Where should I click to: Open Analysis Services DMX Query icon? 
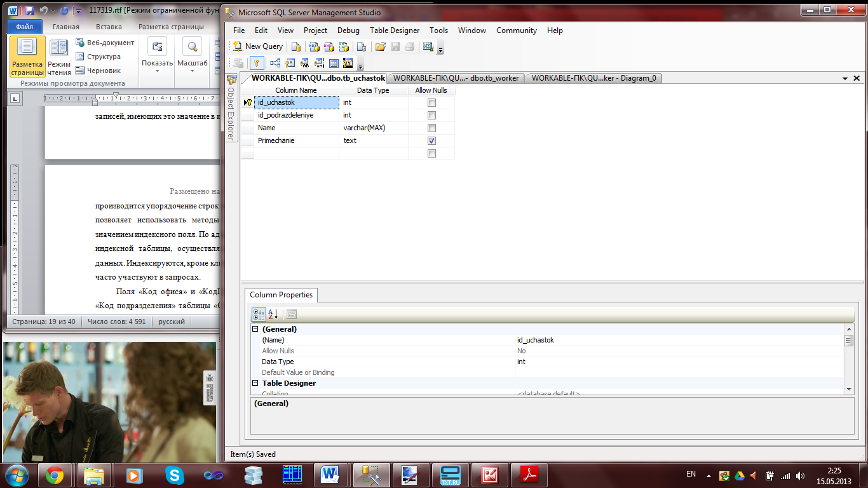coord(329,46)
